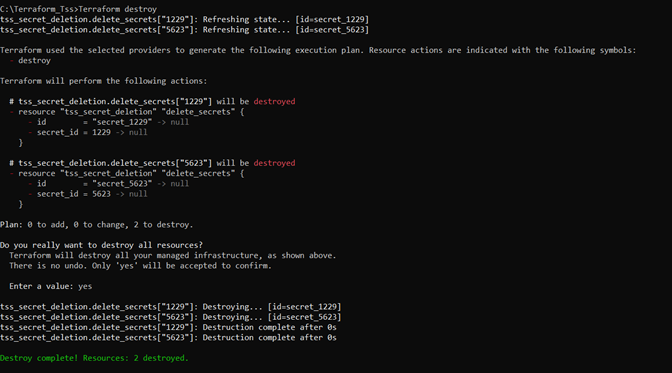Click the 'Destroying... [id=secret_5623]' line

(171, 317)
